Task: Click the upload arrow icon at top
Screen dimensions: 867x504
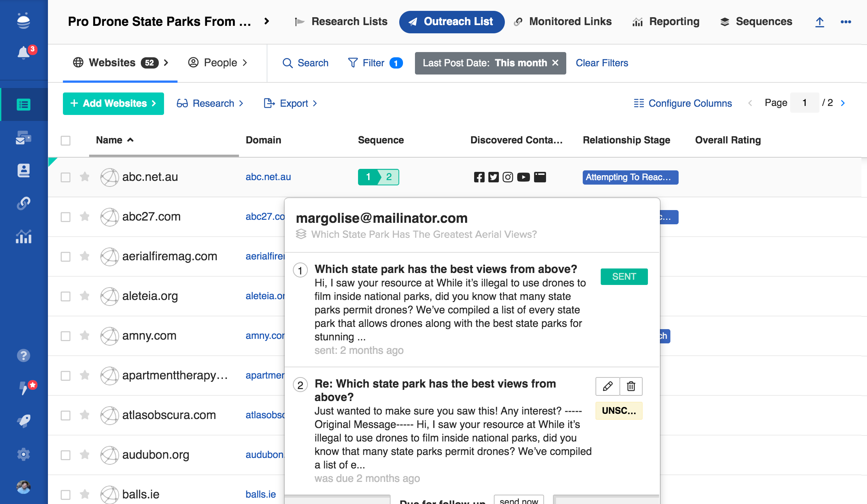Action: 819,22
